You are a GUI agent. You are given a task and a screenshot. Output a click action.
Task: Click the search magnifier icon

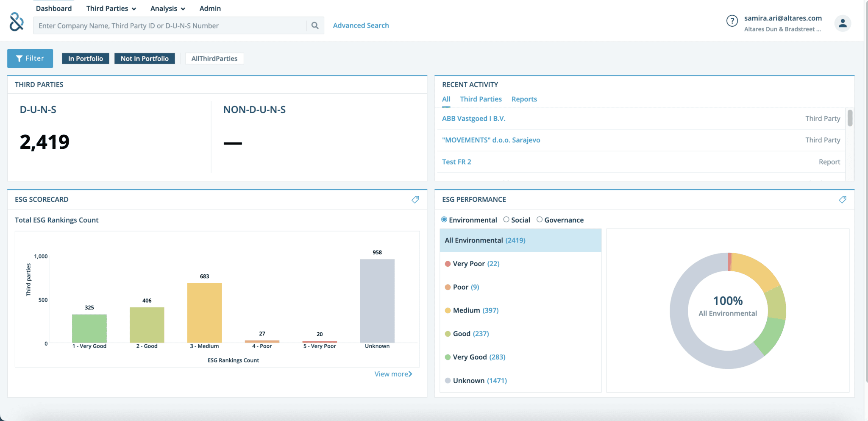315,25
